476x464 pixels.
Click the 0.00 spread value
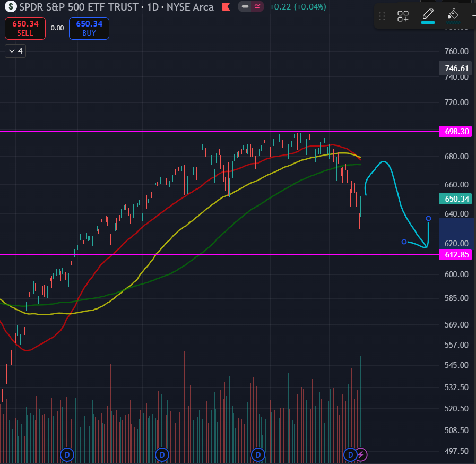(x=57, y=28)
